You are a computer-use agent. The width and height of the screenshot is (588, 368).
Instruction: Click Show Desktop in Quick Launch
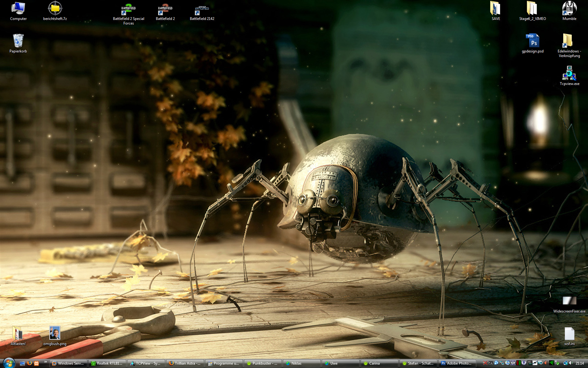click(22, 363)
